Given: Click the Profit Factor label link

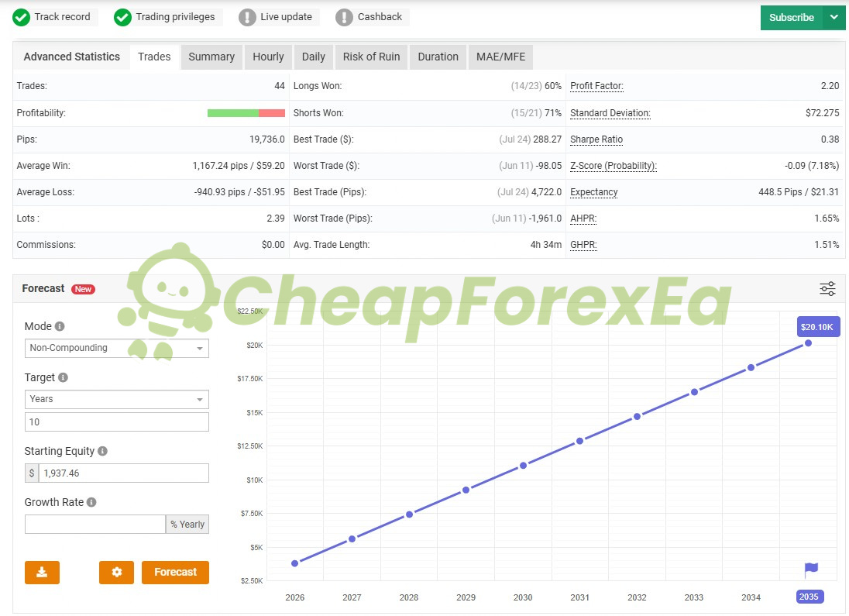Looking at the screenshot, I should (596, 86).
